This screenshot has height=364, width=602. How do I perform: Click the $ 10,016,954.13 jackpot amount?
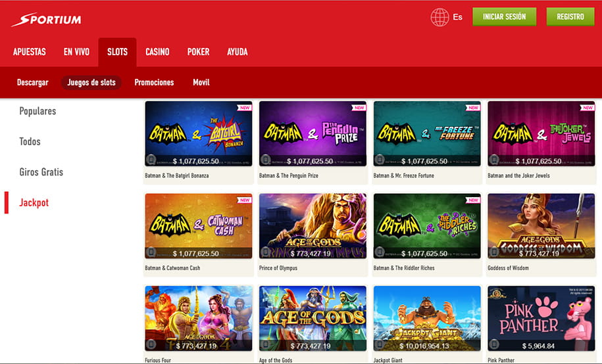(424, 346)
